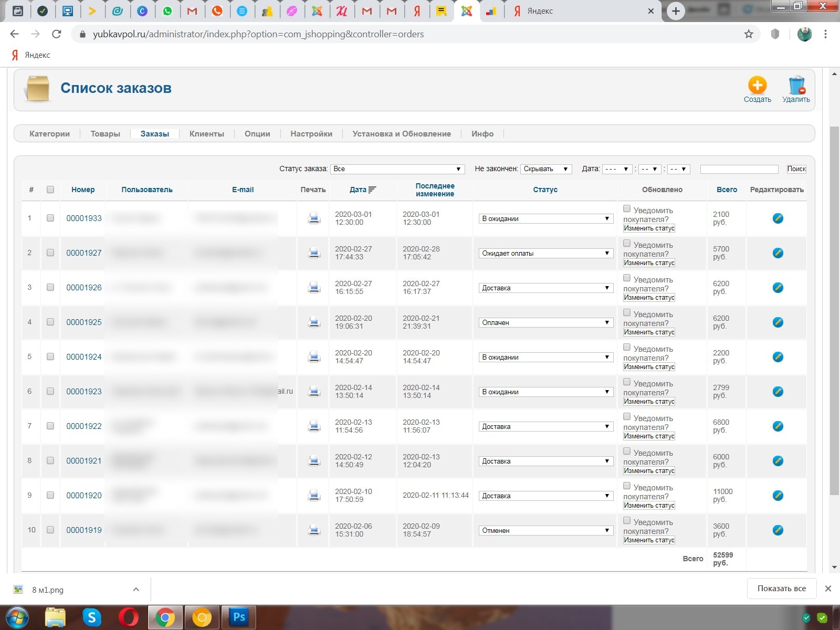Viewport: 840px width, 630px height.
Task: Tick the select-all checkbox in header
Action: (x=50, y=190)
